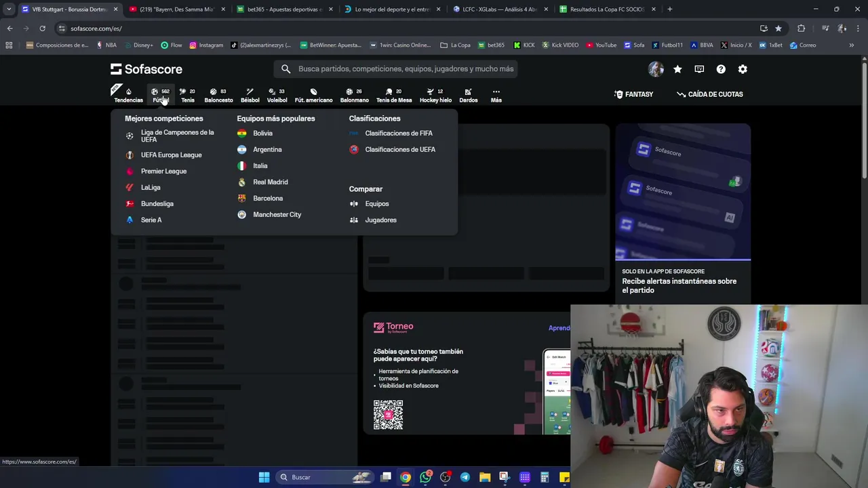Open the tab search dropdown arrow
The image size is (868, 488).
click(8, 9)
